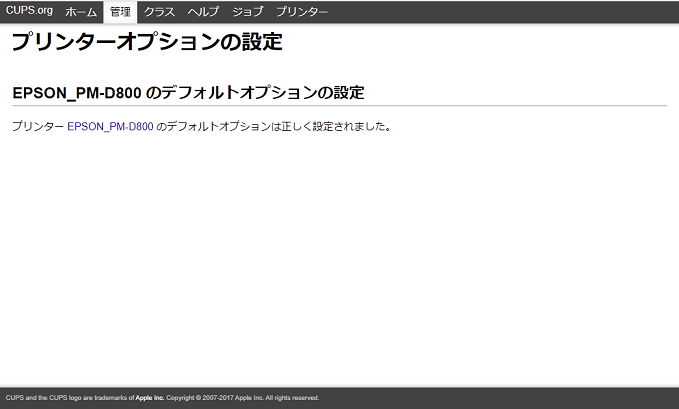This screenshot has width=679, height=409.
Task: Open the プリンター tab
Action: coord(302,12)
